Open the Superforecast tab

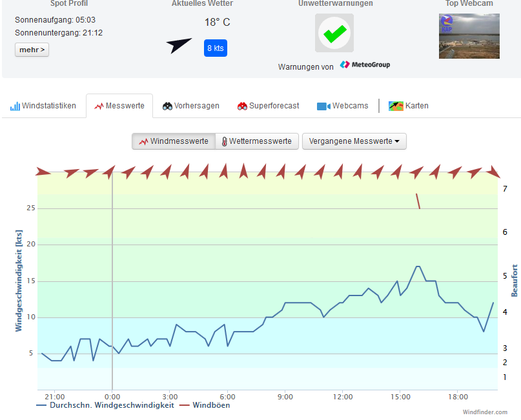tap(268, 106)
